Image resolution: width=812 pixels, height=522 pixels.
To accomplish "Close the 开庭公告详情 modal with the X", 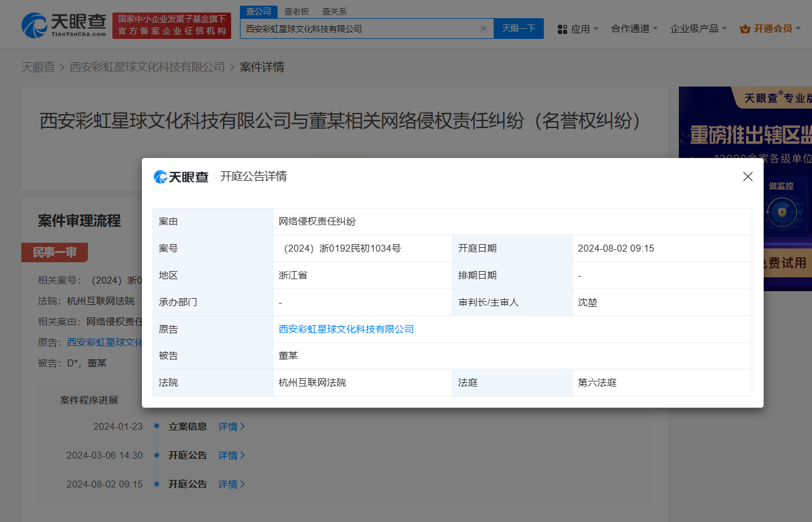I will (747, 176).
